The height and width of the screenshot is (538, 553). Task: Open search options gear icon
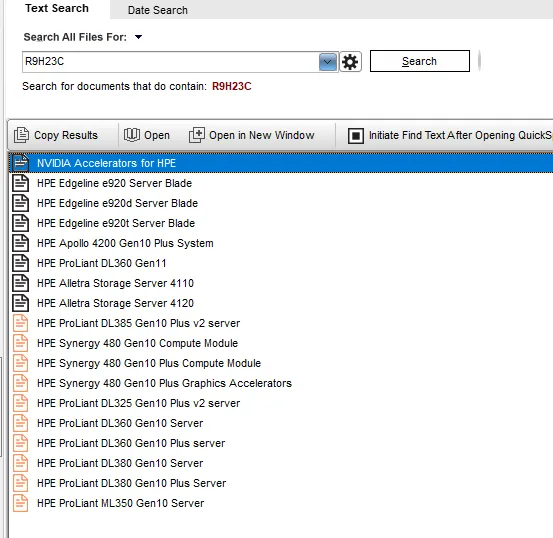point(350,62)
